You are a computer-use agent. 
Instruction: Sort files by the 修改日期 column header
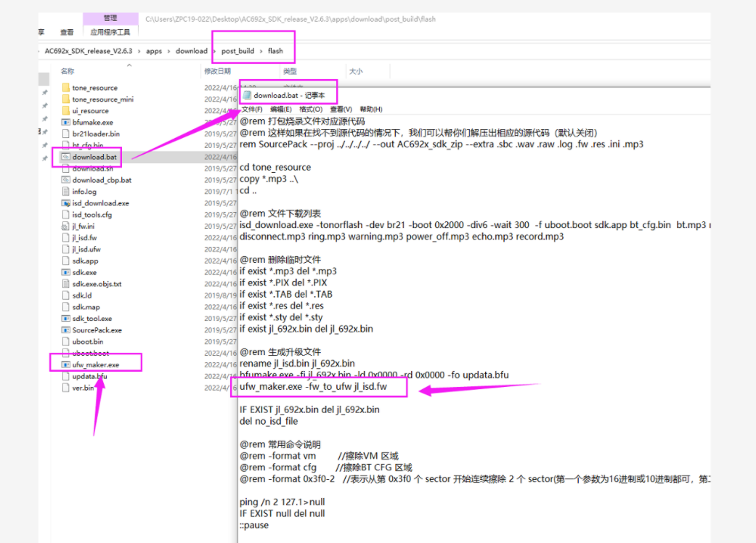[217, 71]
